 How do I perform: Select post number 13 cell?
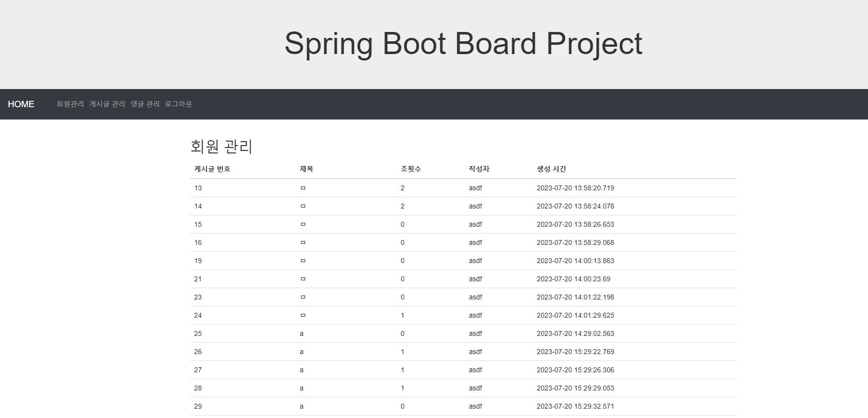click(x=198, y=188)
